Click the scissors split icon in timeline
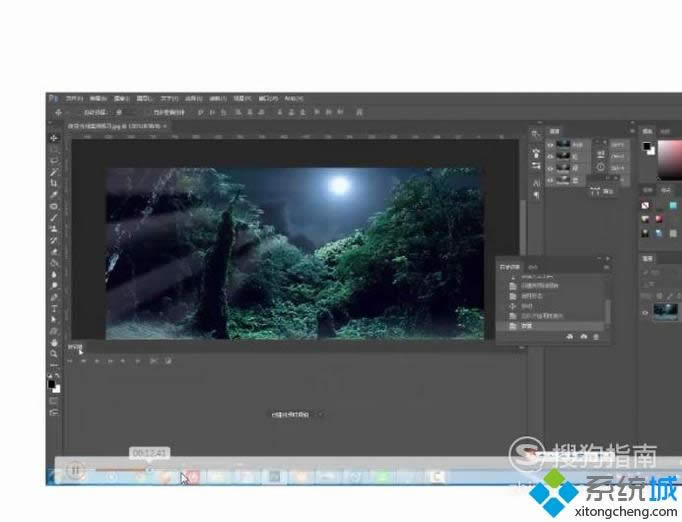This screenshot has height=522, width=682. click(154, 361)
